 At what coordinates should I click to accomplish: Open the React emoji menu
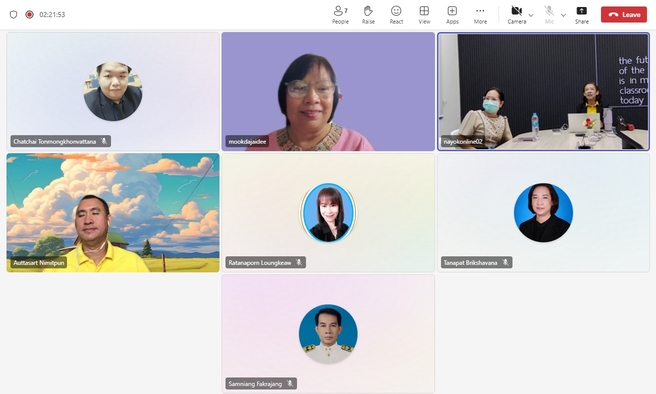pyautogui.click(x=396, y=15)
